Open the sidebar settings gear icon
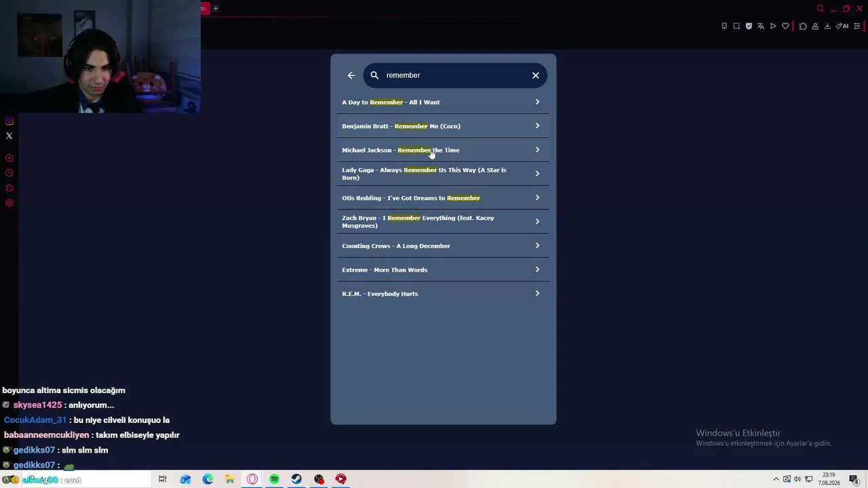868x488 pixels. tap(9, 203)
